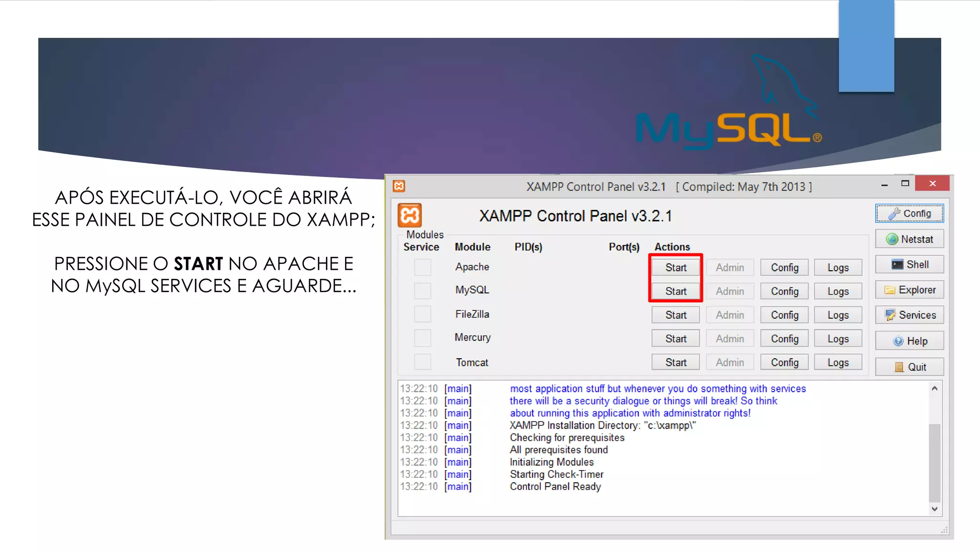980x551 pixels.
Task: Click Admin for Tomcat
Action: pos(730,363)
